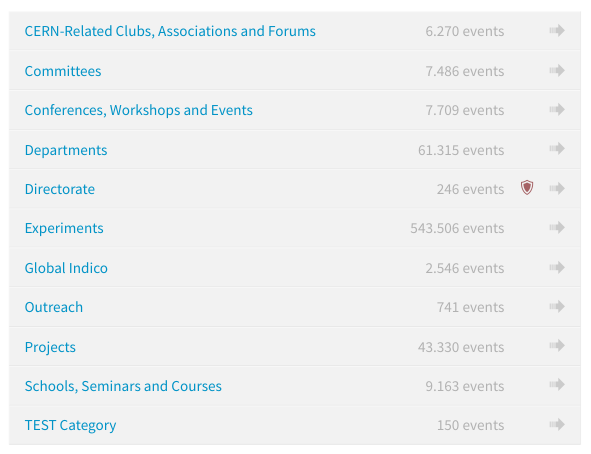Click arrow icon in the Outreach row
This screenshot has width=591, height=454.
click(x=557, y=307)
